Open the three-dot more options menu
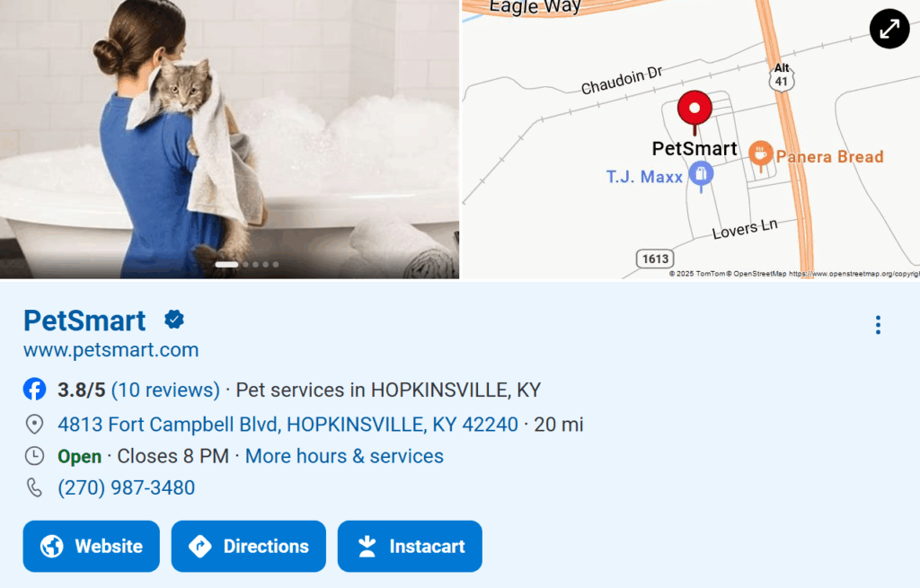The image size is (920, 588). 878,325
